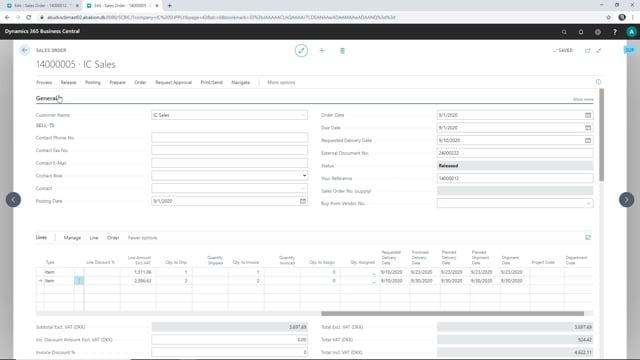Click line amount 2,386.63 cell
The height and width of the screenshot is (360, 640).
138,281
